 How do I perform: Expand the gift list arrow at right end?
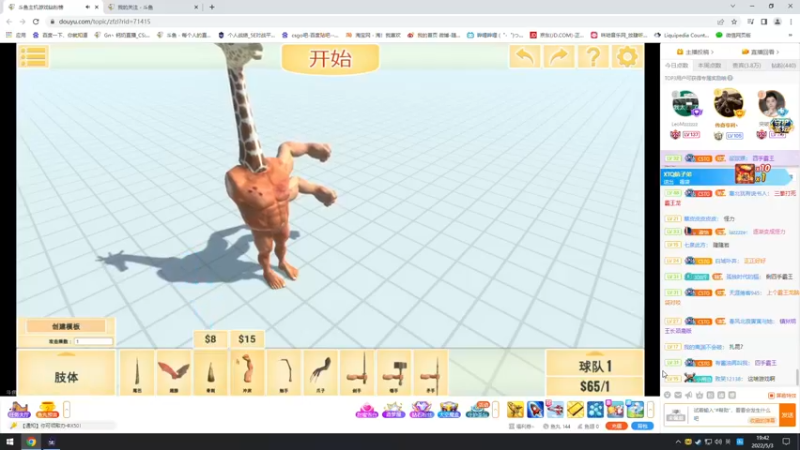click(x=651, y=409)
